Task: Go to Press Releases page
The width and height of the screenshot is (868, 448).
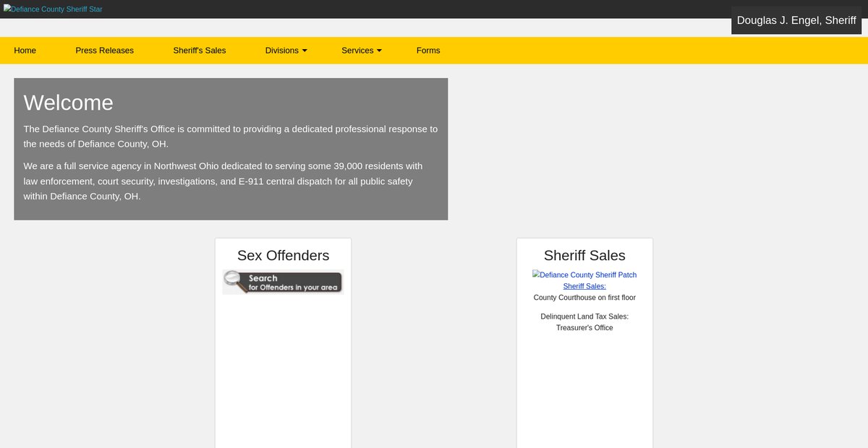Action: tap(105, 51)
